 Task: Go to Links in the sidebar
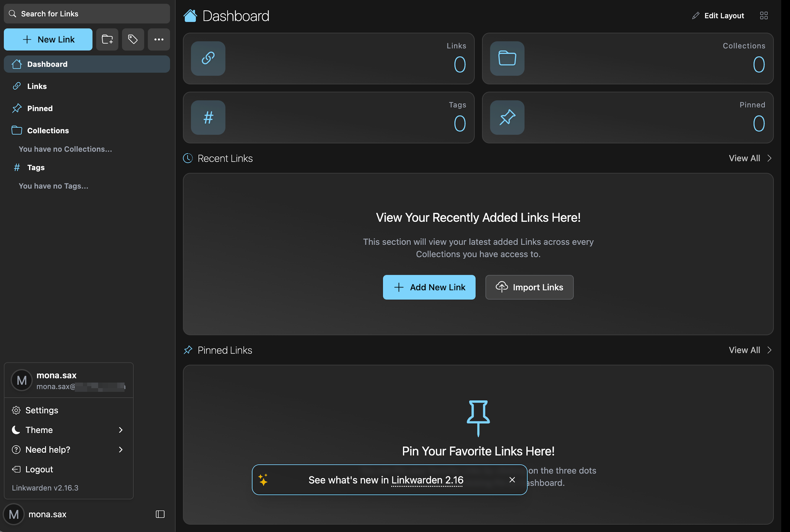click(x=87, y=86)
